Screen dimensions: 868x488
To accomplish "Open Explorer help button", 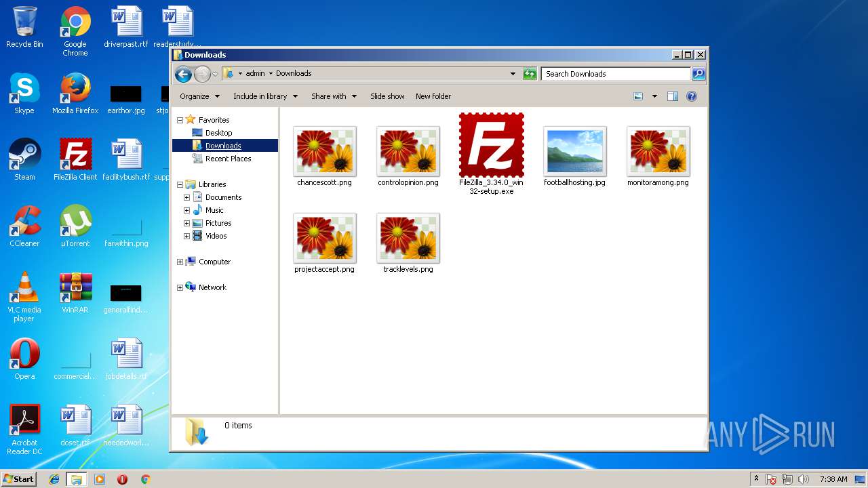I will coord(692,96).
